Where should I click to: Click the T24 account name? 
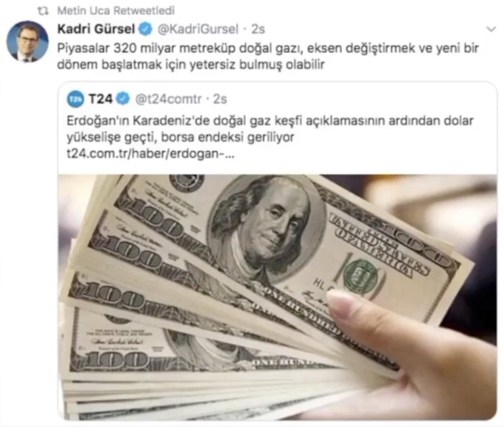(100, 99)
